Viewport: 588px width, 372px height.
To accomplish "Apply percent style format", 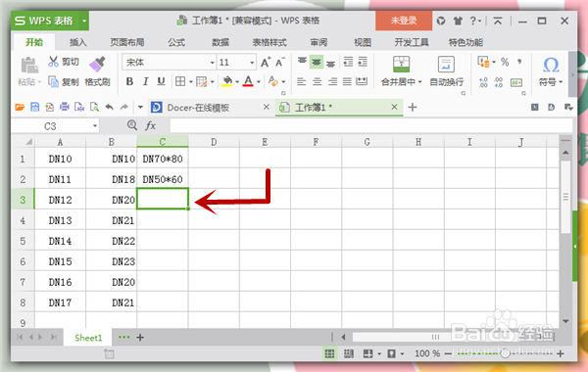I will (505, 62).
